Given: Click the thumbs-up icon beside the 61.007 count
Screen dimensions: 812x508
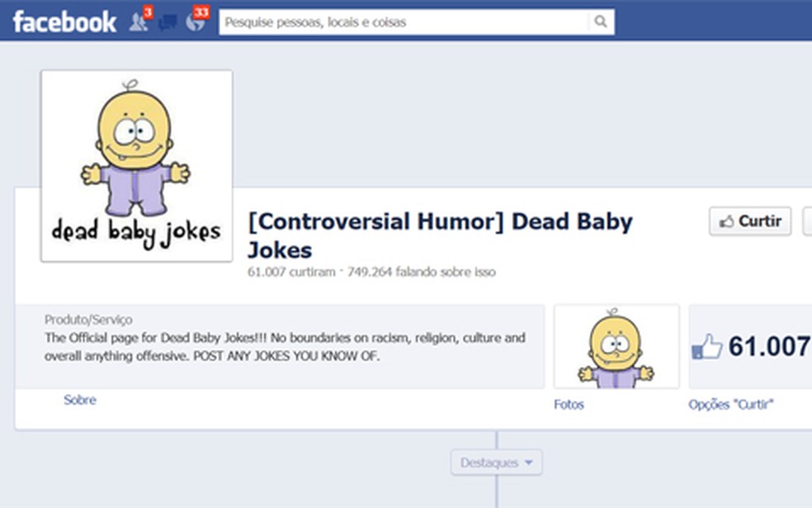Looking at the screenshot, I should click(x=707, y=346).
